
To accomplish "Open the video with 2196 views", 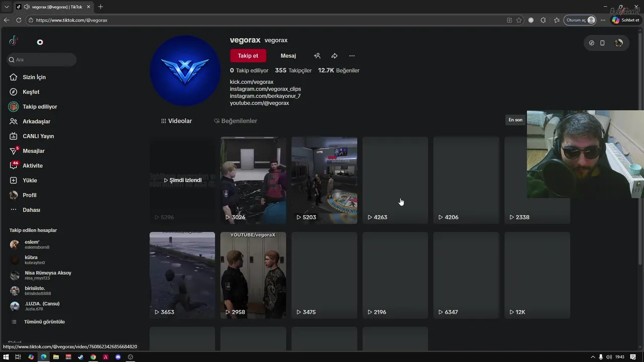I will click(395, 275).
